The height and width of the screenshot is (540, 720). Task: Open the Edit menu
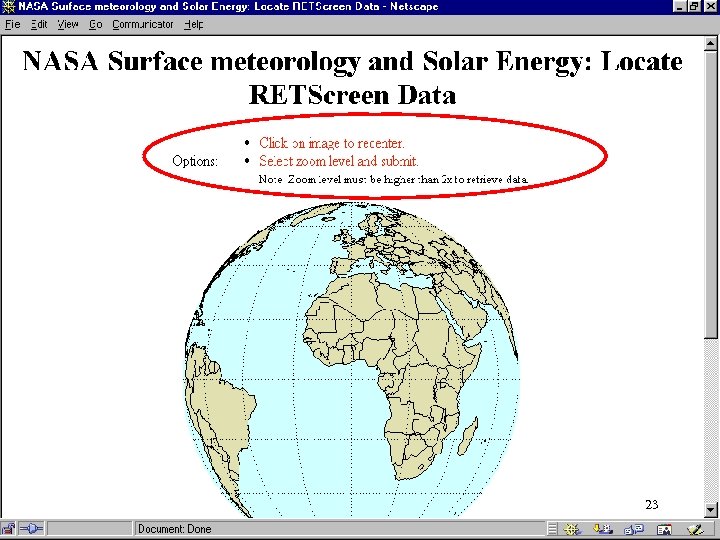(39, 24)
